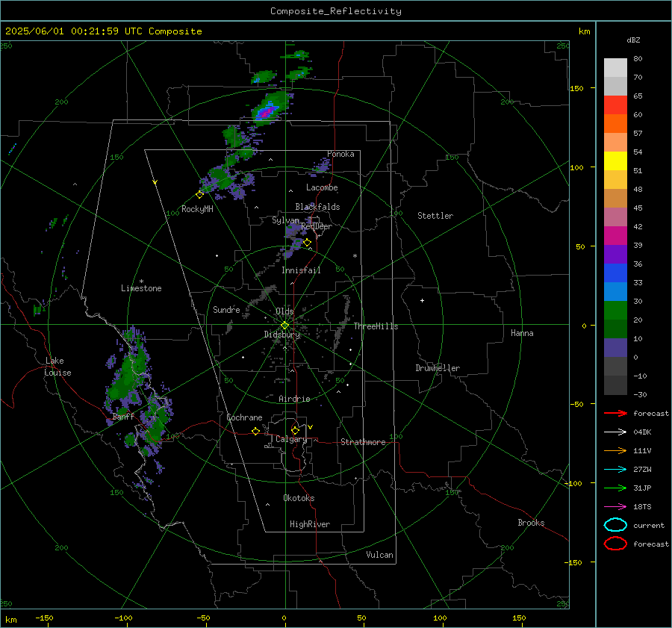Select the 51 dBZ yellow color swatch
672x628 pixels.
[x=615, y=161]
